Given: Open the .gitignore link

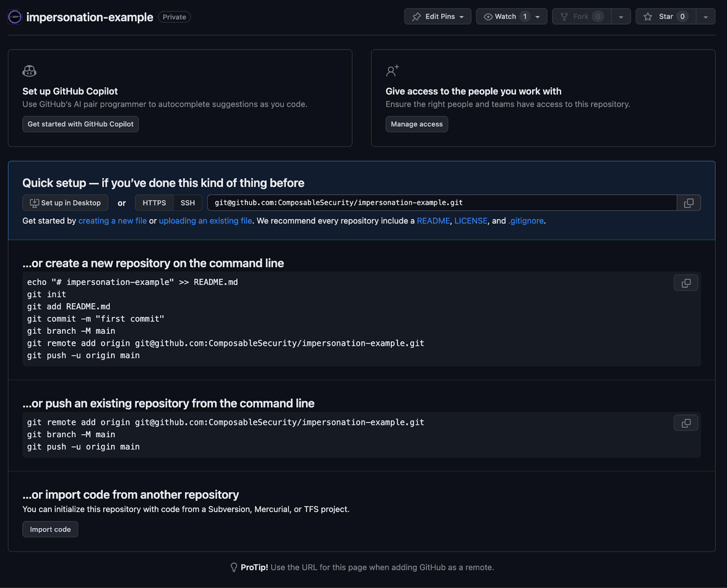Looking at the screenshot, I should click(526, 221).
